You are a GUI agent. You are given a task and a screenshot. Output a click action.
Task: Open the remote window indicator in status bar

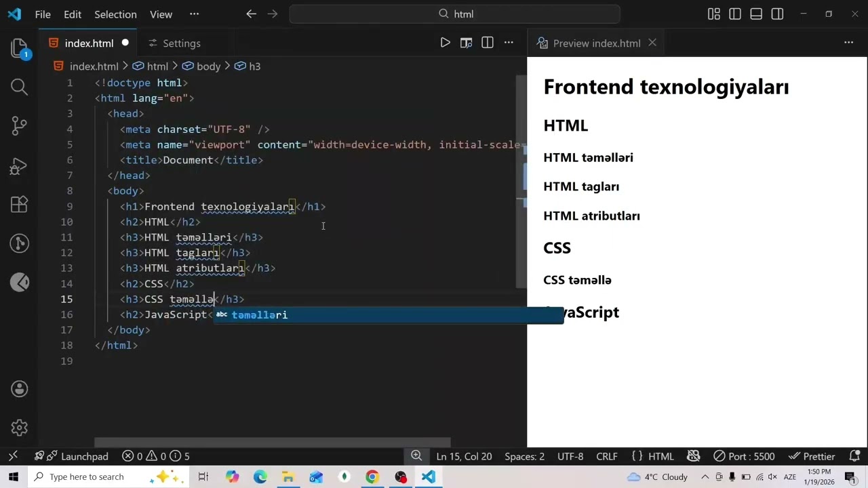click(13, 456)
